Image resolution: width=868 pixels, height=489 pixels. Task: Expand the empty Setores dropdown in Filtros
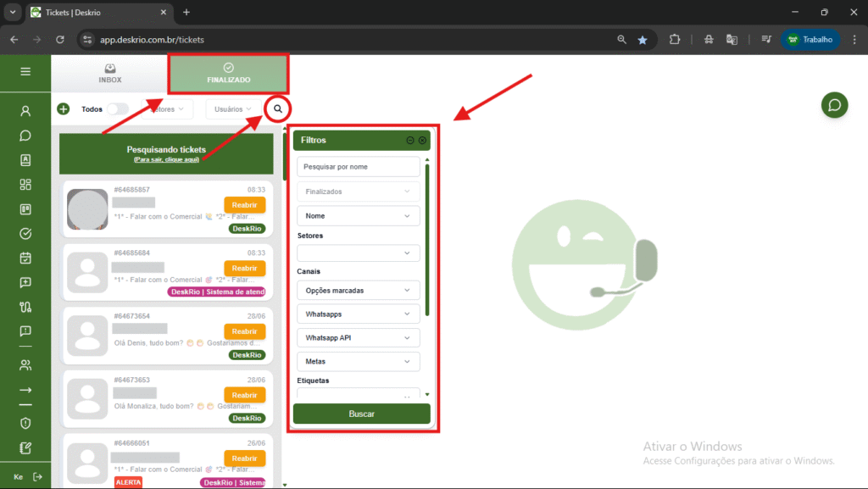click(x=359, y=253)
